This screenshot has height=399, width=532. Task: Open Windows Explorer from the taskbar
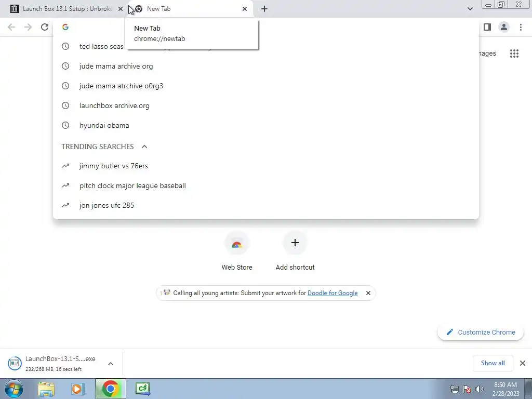(46, 389)
